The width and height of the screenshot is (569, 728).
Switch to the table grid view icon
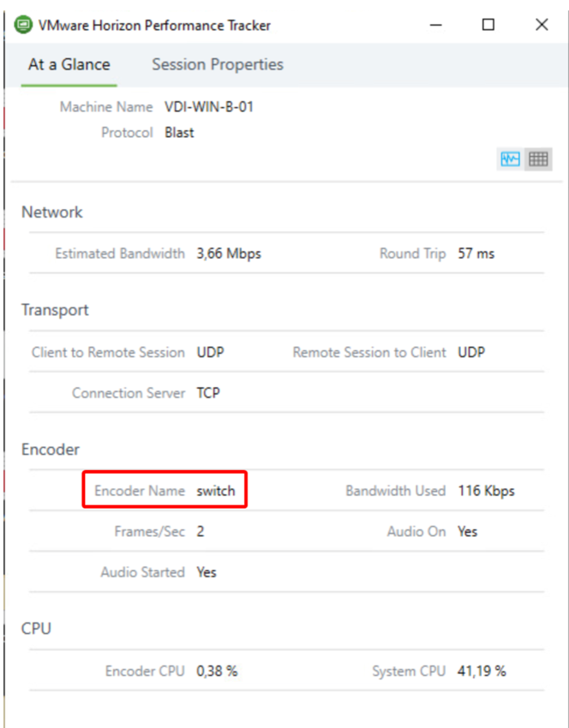(x=538, y=158)
